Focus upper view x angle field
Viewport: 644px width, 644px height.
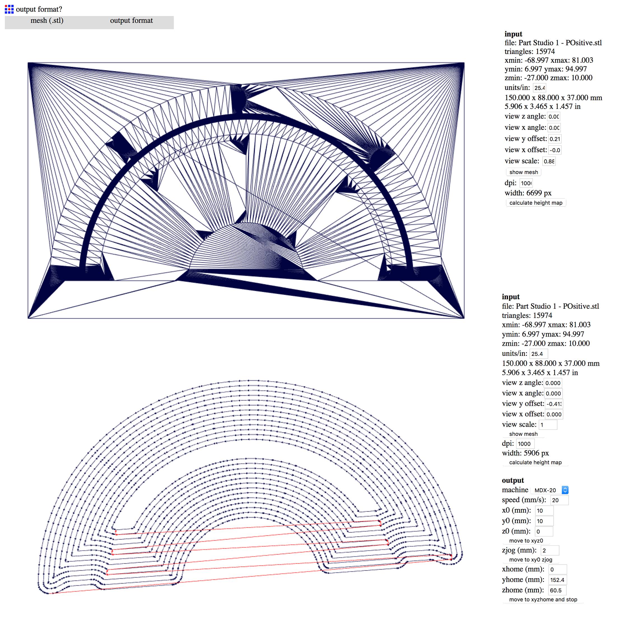click(x=554, y=128)
